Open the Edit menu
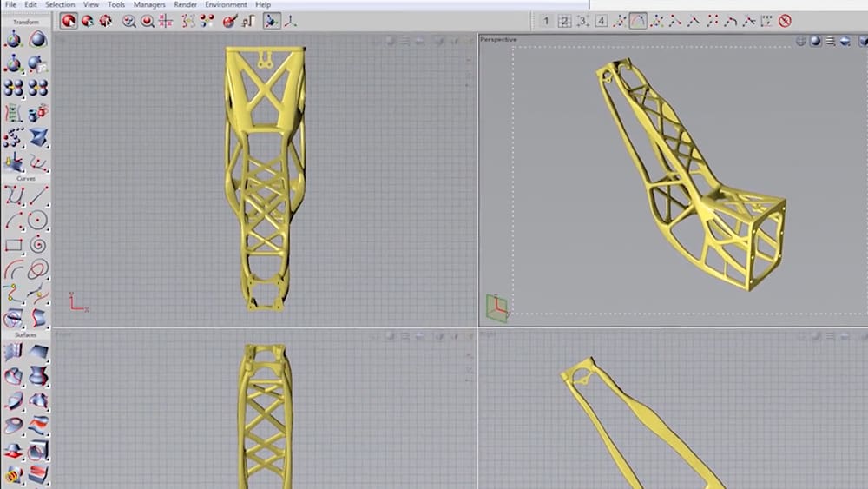 31,4
